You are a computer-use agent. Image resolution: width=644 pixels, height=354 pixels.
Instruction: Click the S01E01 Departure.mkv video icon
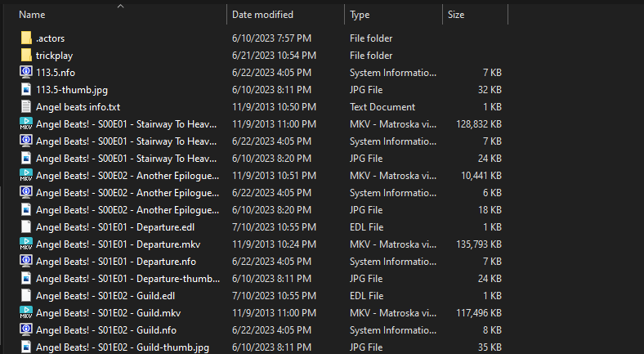point(25,244)
